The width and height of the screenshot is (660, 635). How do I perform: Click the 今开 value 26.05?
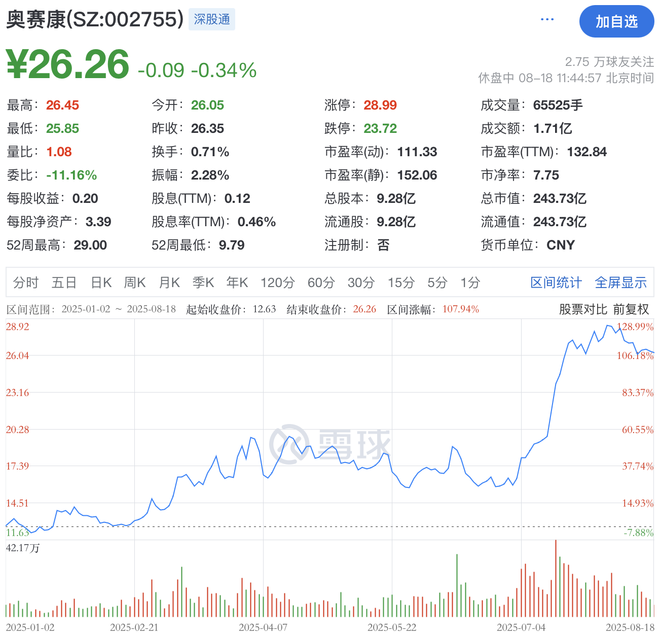(x=207, y=105)
